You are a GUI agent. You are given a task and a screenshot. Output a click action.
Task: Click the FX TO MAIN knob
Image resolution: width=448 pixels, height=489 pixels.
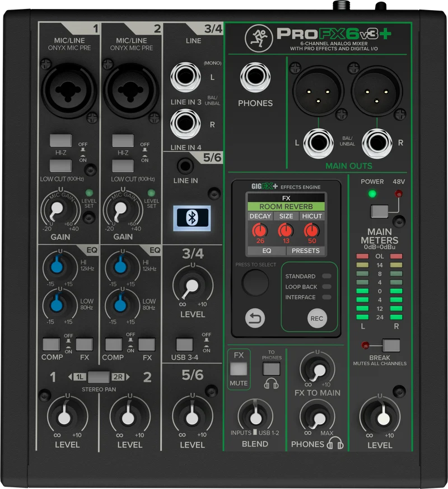click(318, 370)
